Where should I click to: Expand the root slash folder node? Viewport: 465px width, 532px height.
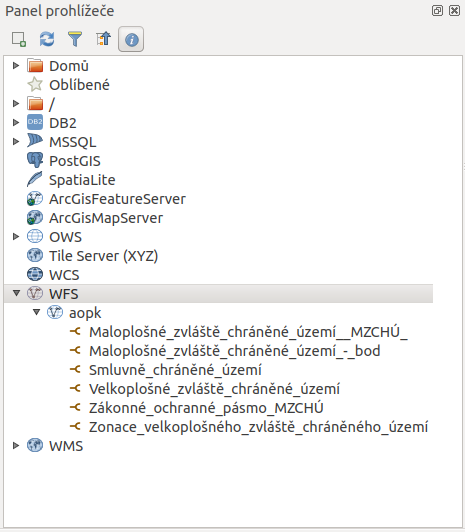16,103
